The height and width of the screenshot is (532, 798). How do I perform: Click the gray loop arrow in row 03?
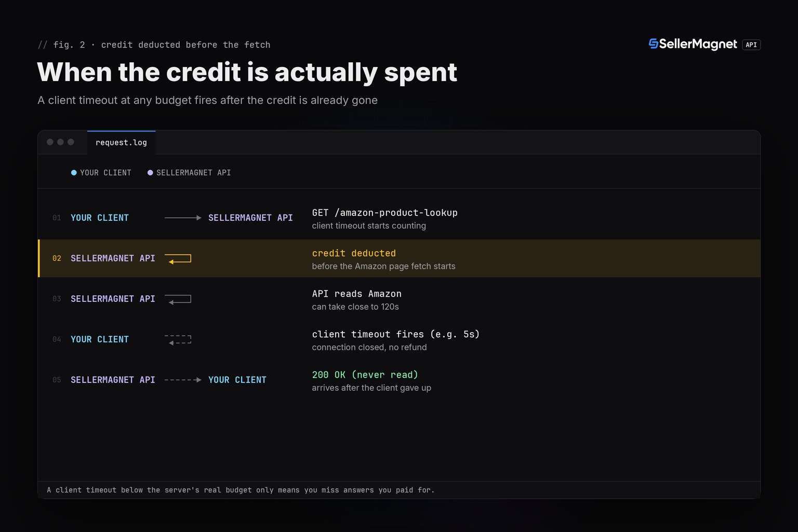point(178,299)
